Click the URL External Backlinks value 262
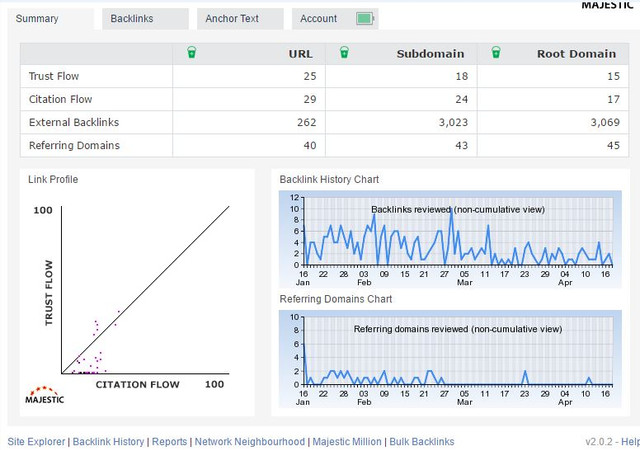The width and height of the screenshot is (640, 450). tap(307, 122)
